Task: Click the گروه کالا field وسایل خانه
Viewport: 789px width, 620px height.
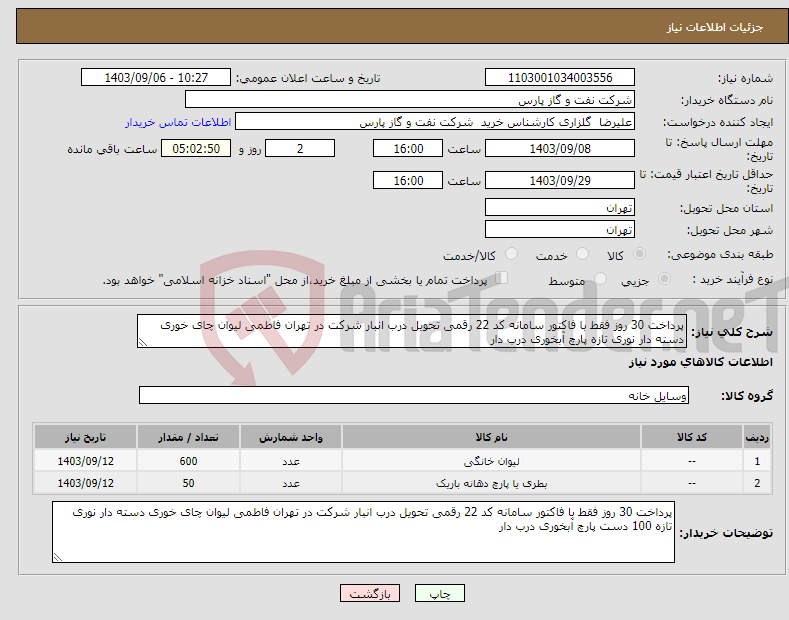Action: [414, 396]
